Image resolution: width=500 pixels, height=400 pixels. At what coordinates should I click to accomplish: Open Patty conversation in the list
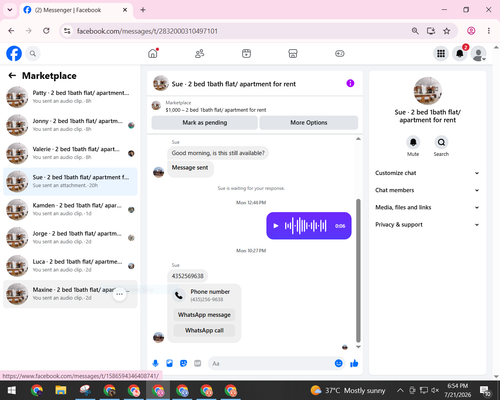click(x=70, y=97)
